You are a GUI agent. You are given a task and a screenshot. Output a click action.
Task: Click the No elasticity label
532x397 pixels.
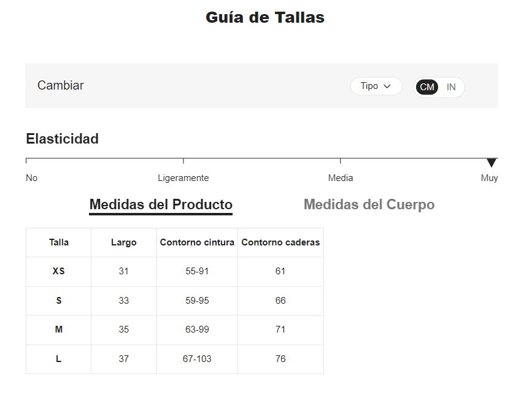pos(32,178)
